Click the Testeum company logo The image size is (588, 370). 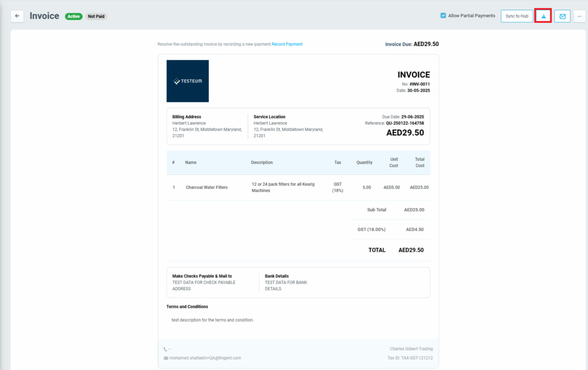click(188, 81)
